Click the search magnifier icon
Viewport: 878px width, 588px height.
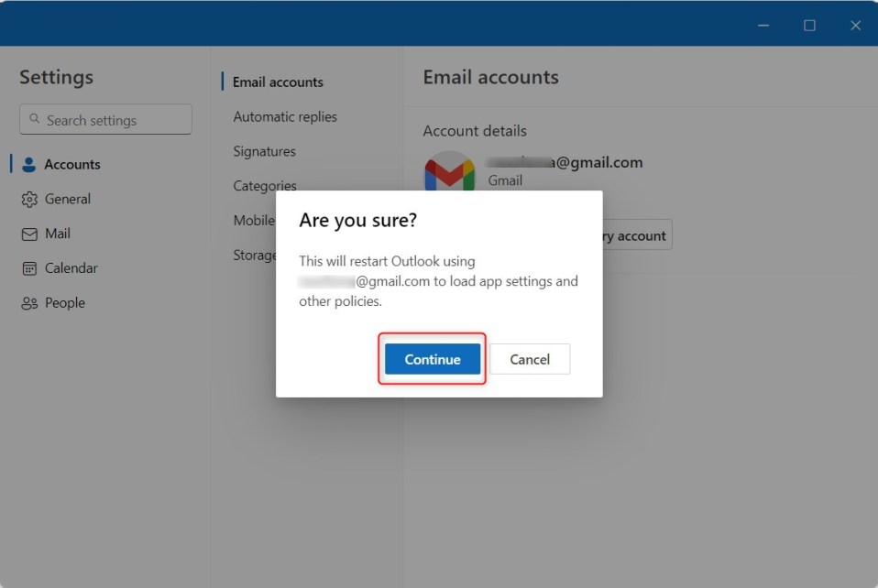[34, 119]
